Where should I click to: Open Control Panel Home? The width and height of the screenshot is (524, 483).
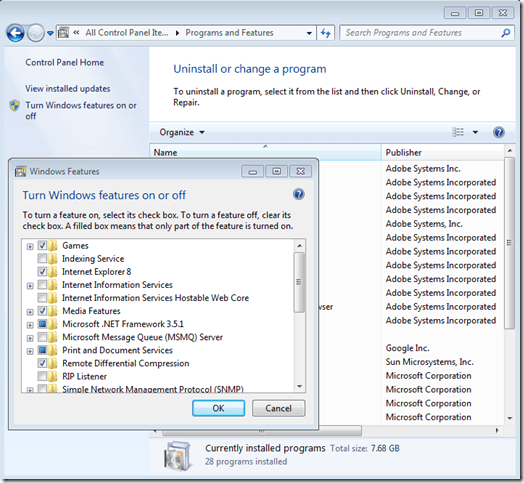point(64,63)
